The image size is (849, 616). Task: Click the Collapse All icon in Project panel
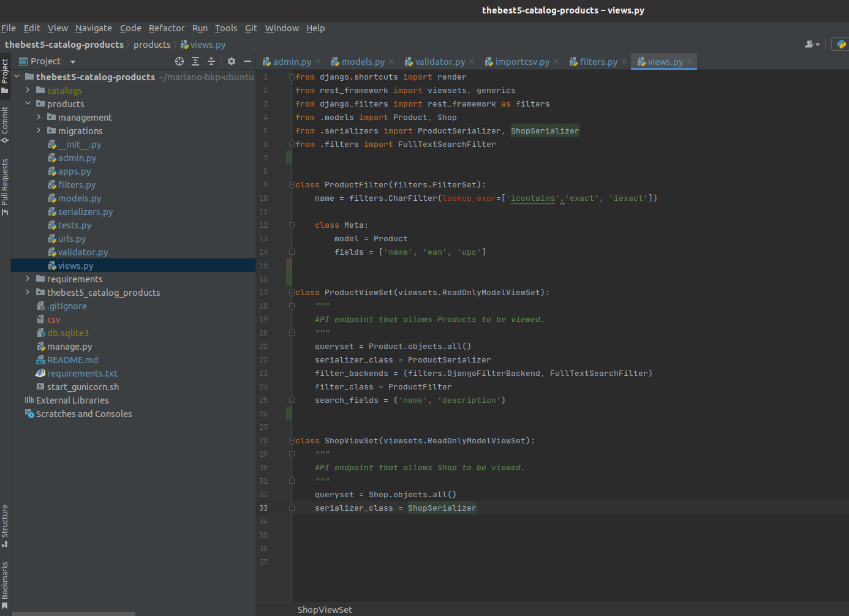(211, 61)
